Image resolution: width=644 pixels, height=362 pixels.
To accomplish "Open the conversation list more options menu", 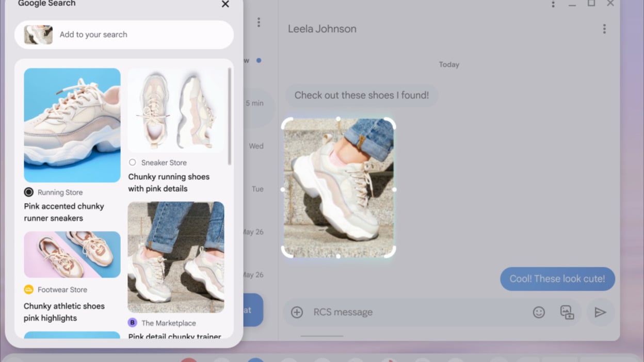I will [x=259, y=22].
